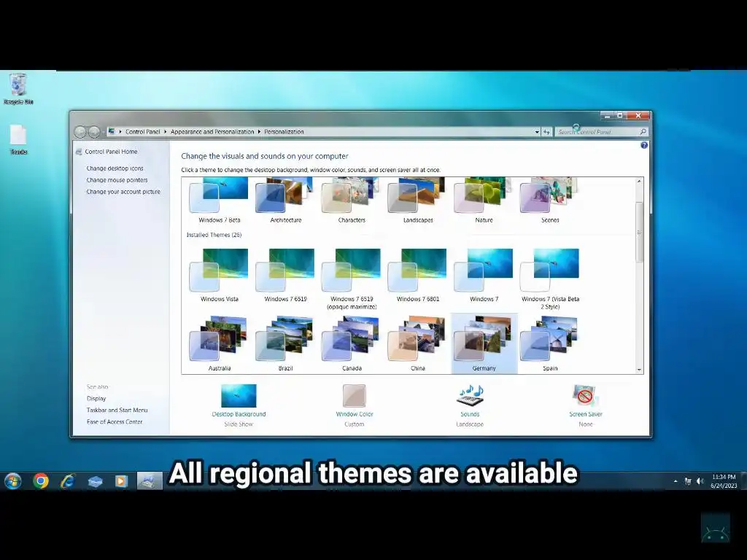Open Change your account picture link

(123, 192)
